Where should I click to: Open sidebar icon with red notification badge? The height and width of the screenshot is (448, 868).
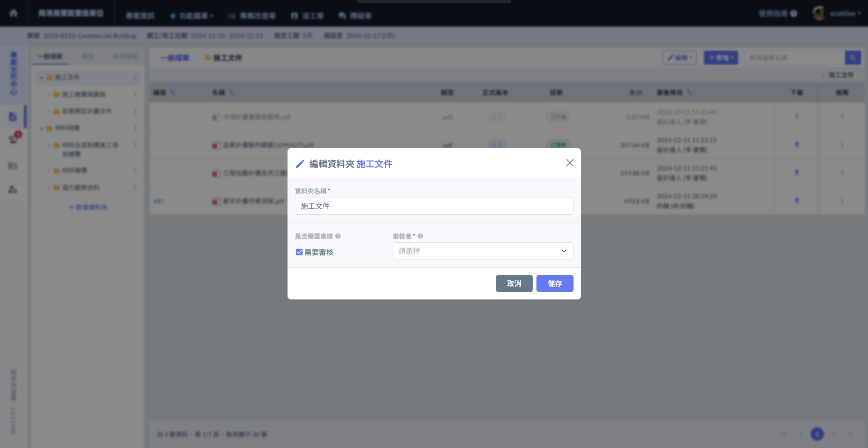coord(13,139)
